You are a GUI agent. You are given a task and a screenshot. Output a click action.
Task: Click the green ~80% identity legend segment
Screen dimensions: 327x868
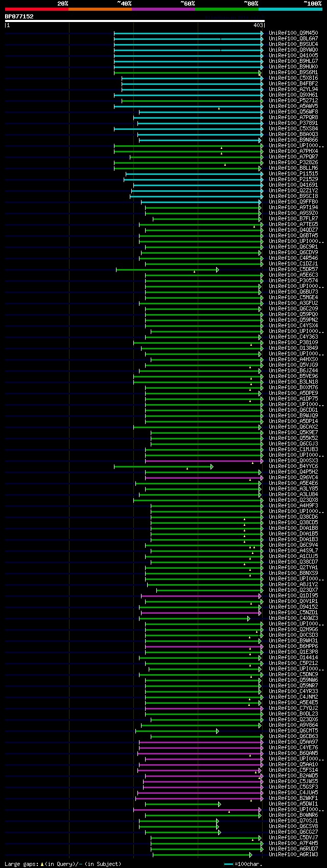227,9
